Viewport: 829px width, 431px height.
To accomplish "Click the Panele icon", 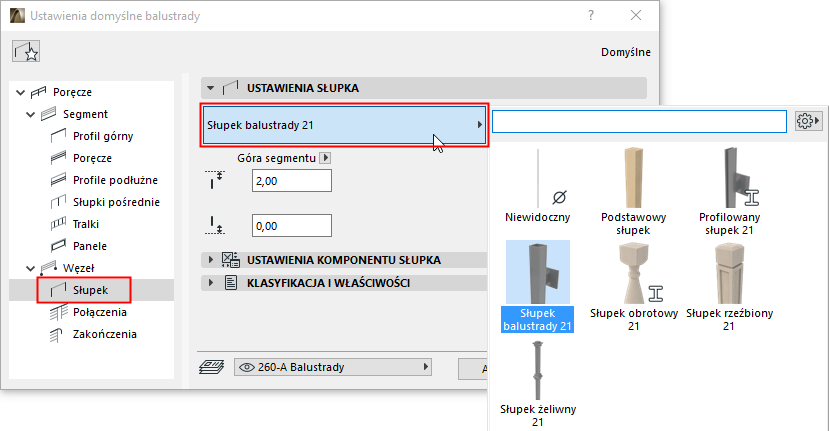I will pos(58,246).
